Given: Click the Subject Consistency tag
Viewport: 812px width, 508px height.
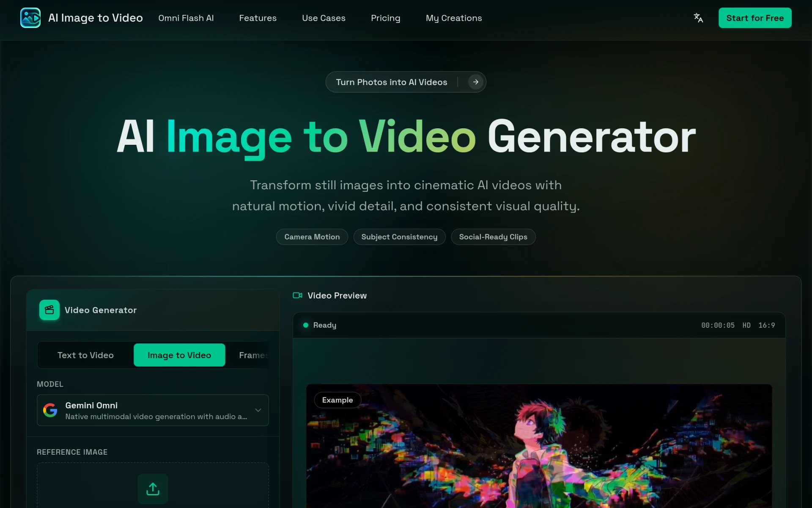Looking at the screenshot, I should (x=399, y=237).
